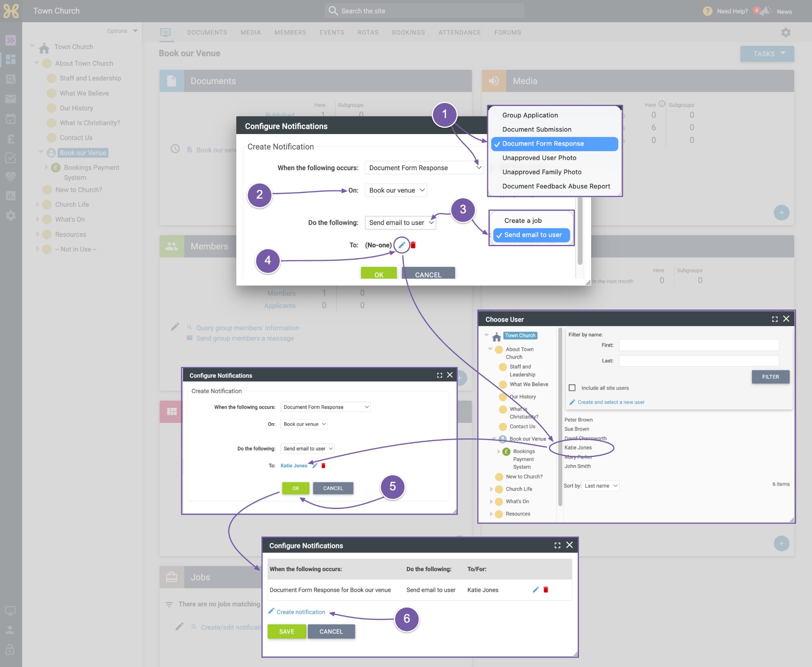Choose Send email to user option
This screenshot has height=667, width=812.
click(x=531, y=235)
